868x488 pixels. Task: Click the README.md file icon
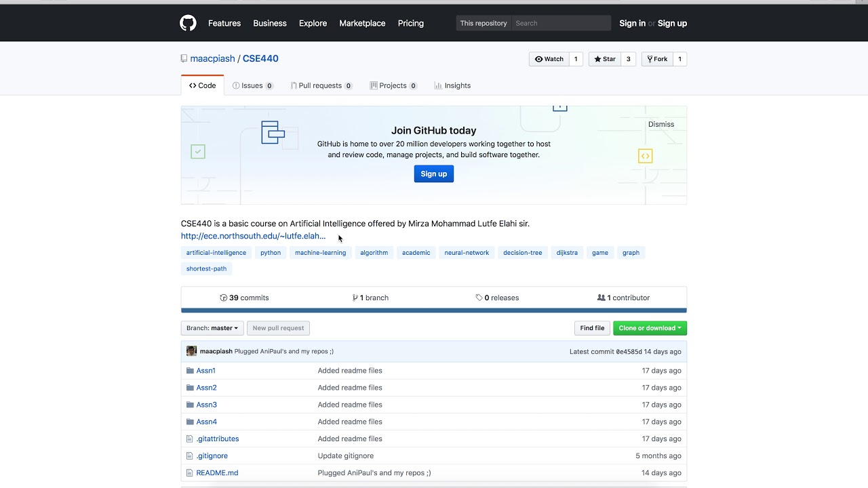pyautogui.click(x=190, y=472)
